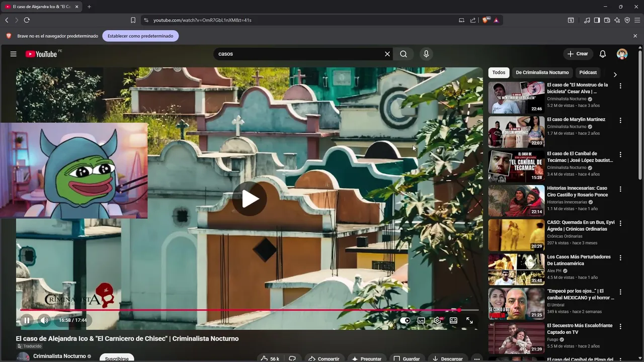Open options for Los Casos Más Perturbadores

click(620, 258)
